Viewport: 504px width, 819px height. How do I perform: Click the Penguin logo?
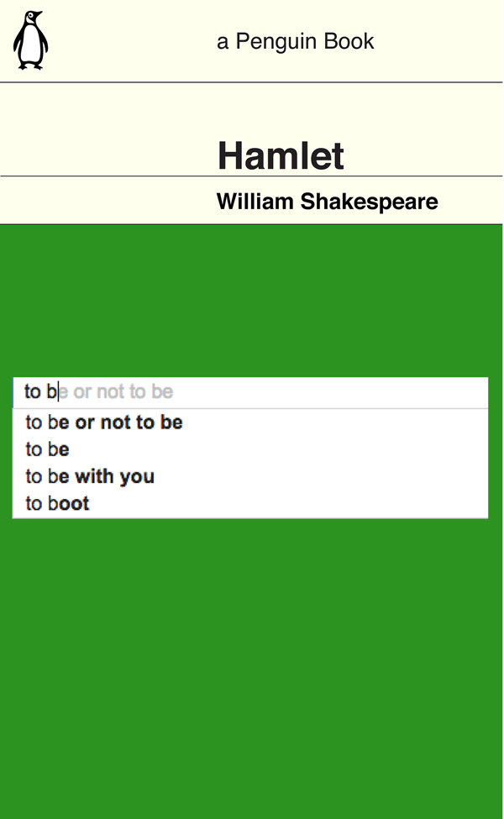click(30, 39)
